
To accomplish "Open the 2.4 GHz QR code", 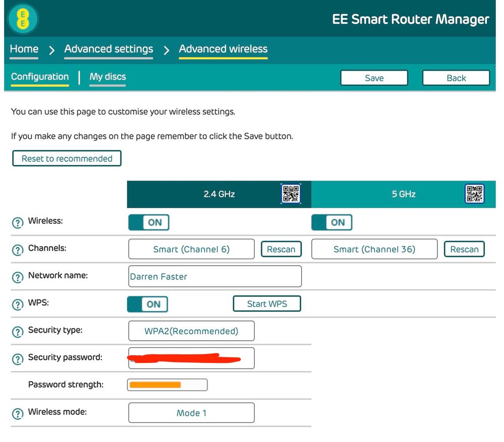I will coord(291,194).
